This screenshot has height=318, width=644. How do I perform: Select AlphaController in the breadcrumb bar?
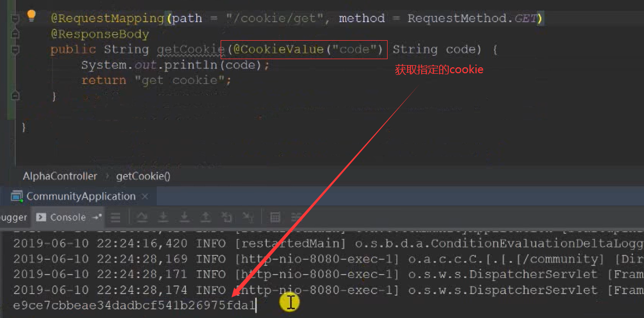(x=60, y=176)
